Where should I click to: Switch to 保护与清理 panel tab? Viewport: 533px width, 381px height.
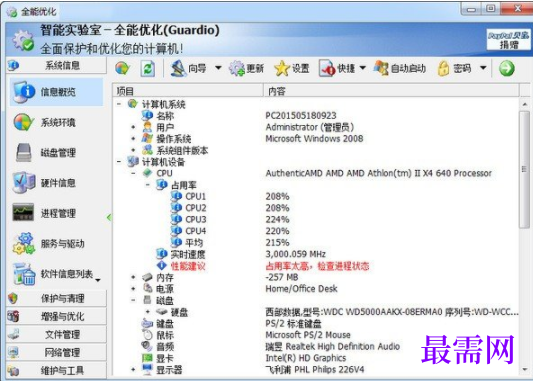point(56,298)
